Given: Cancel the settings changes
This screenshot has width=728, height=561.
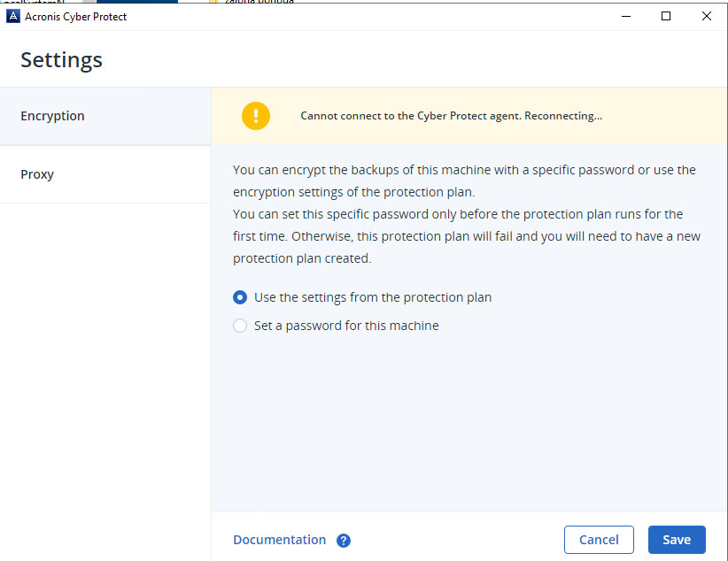Looking at the screenshot, I should (x=599, y=540).
